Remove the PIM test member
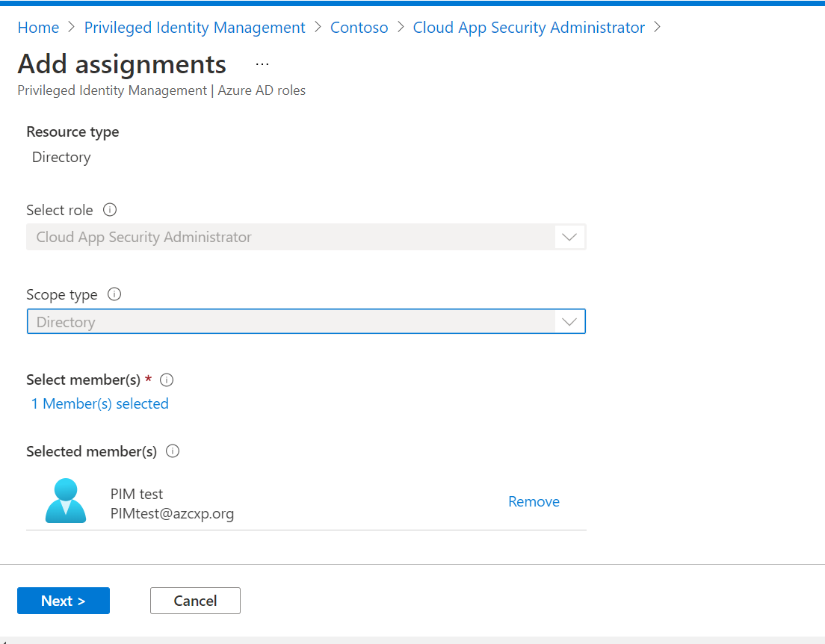This screenshot has width=825, height=644. (534, 501)
